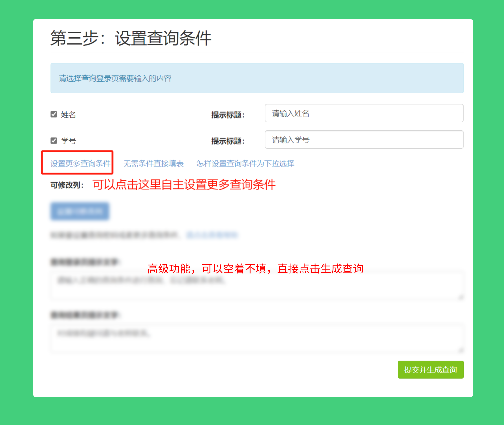
Task: Uncheck the 姓名 checkbox
Action: pos(54,114)
